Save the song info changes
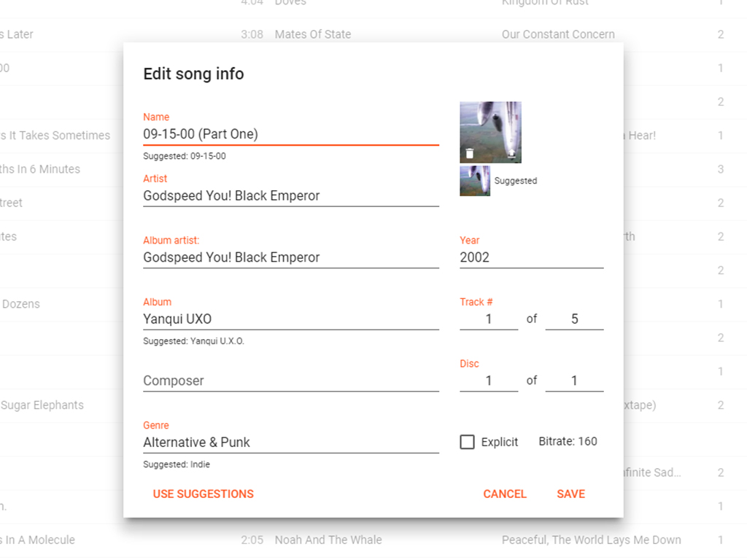This screenshot has width=747, height=560. (x=570, y=494)
